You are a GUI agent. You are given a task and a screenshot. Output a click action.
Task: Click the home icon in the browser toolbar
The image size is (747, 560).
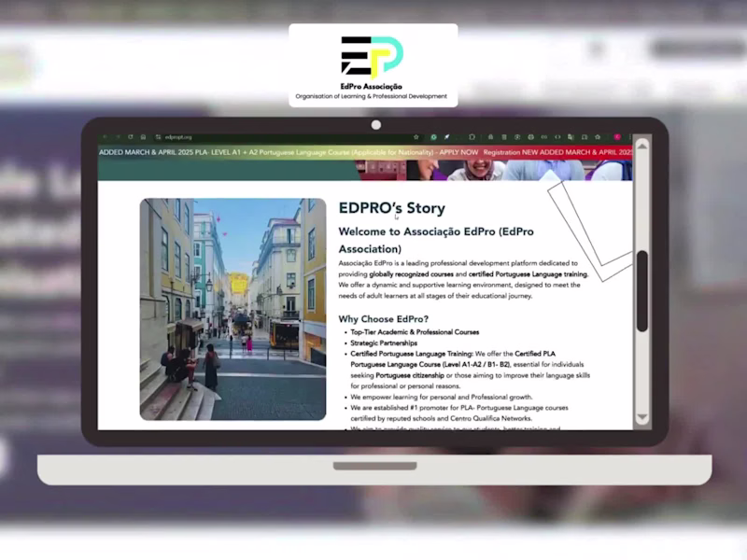point(143,136)
